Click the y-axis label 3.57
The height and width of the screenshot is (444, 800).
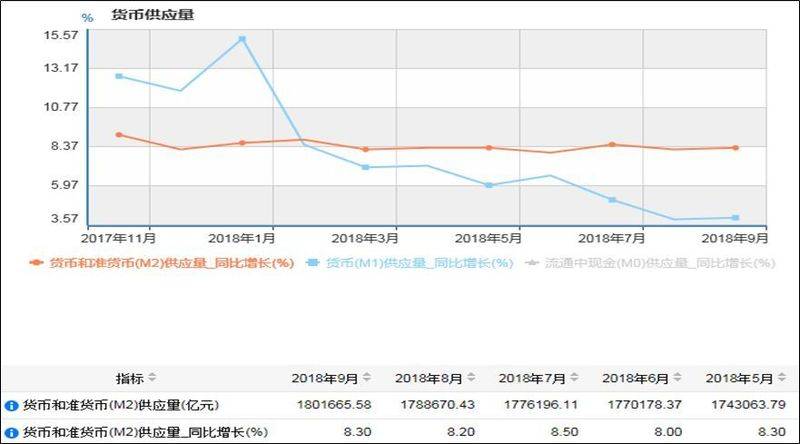coord(65,218)
